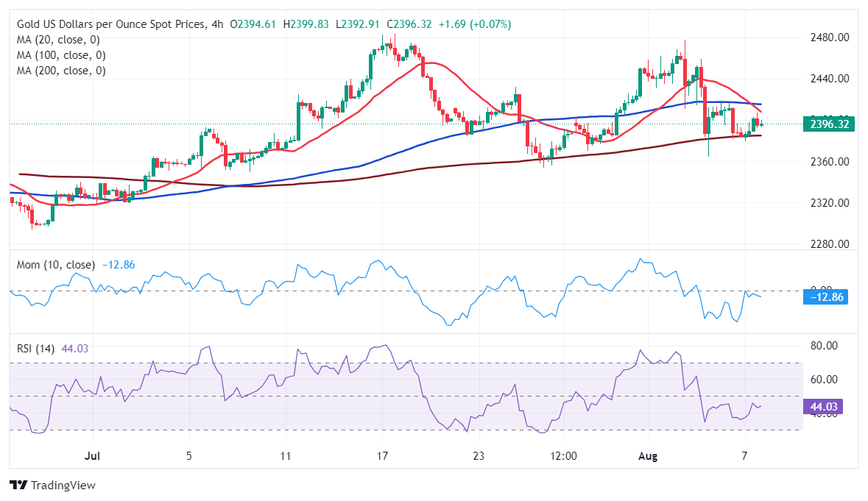The height and width of the screenshot is (501, 868).
Task: Click the Jul marker on time axis
Action: (x=93, y=456)
